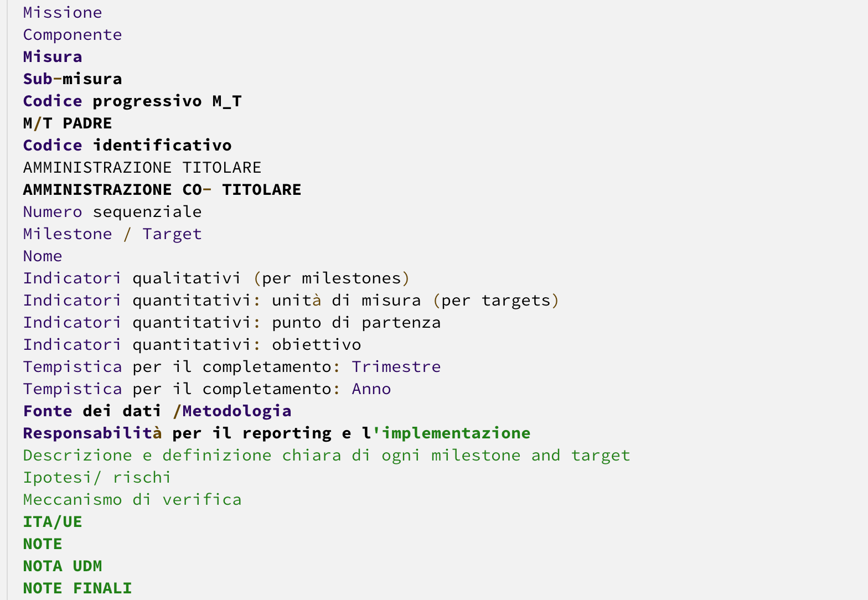
Task: Click the 'Milestone / Target' line
Action: [112, 234]
